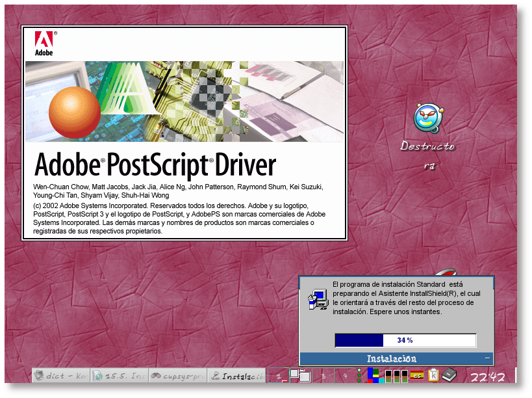Switch to virtual desktop 3
532x398 pixels.
pyautogui.click(x=323, y=376)
